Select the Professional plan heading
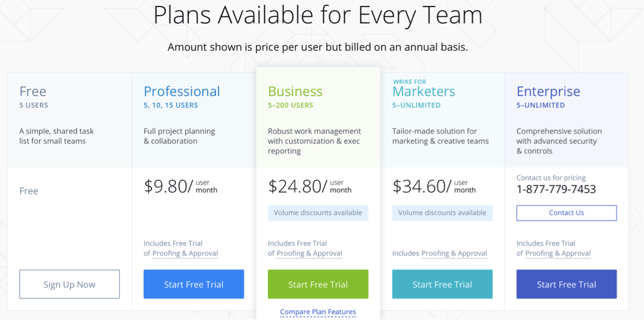The width and height of the screenshot is (644, 320). [182, 91]
